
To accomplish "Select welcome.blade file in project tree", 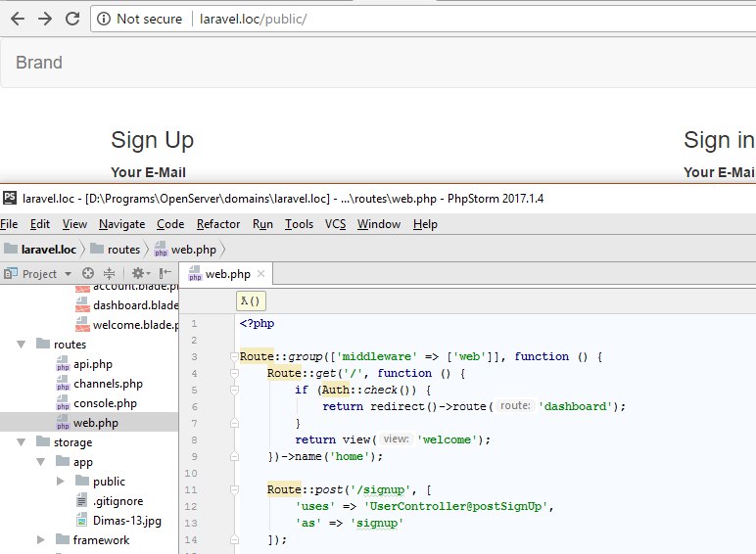I will (x=126, y=325).
